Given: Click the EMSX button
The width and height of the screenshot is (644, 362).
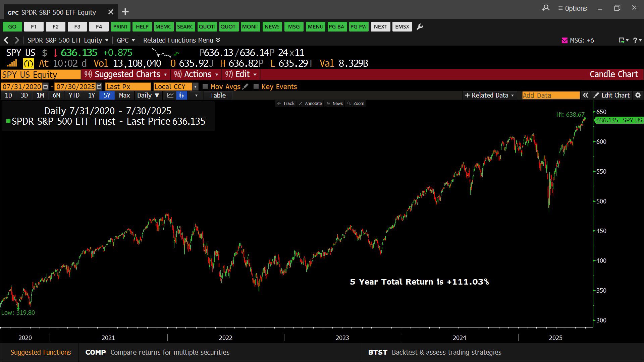Looking at the screenshot, I should [x=402, y=27].
